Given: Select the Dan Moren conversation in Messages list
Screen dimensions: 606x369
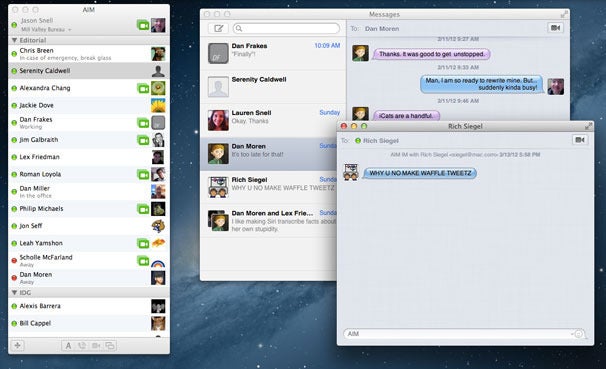Looking at the screenshot, I should click(269, 154).
